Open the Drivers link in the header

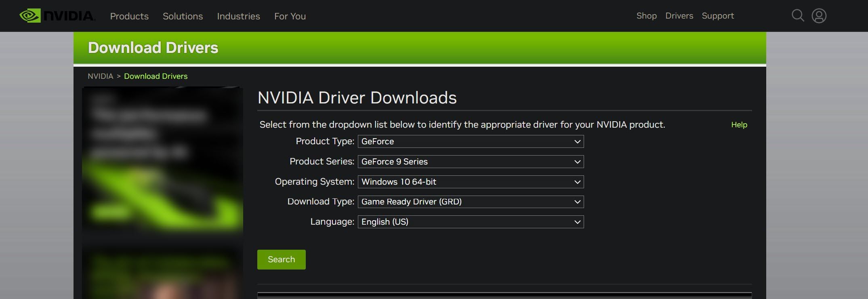pos(679,16)
